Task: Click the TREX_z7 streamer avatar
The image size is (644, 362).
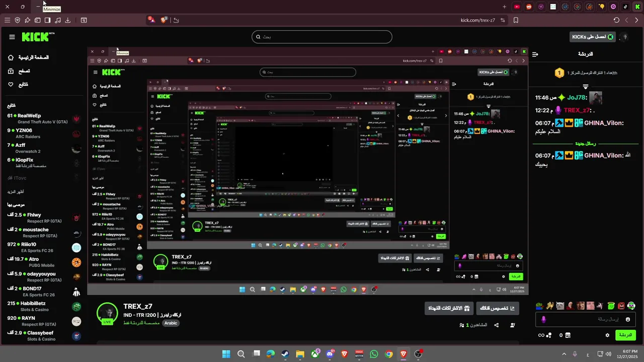Action: pos(107,314)
